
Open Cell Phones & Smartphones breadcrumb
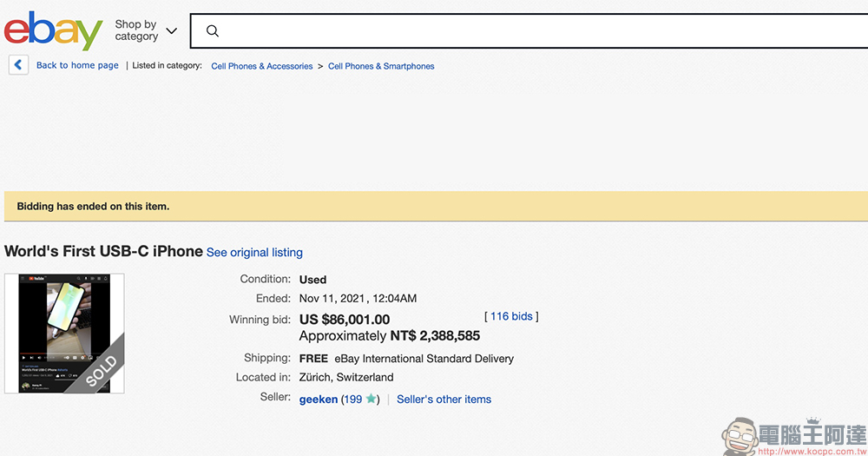[381, 66]
